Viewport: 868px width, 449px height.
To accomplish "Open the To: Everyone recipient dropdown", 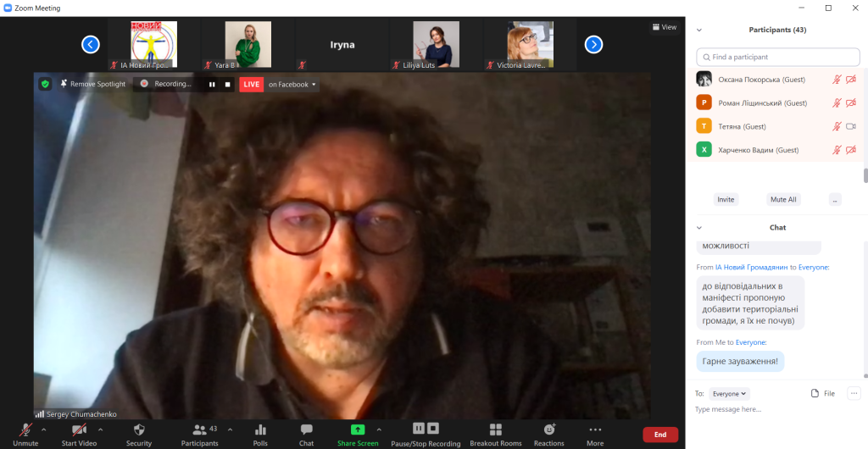I will tap(730, 394).
